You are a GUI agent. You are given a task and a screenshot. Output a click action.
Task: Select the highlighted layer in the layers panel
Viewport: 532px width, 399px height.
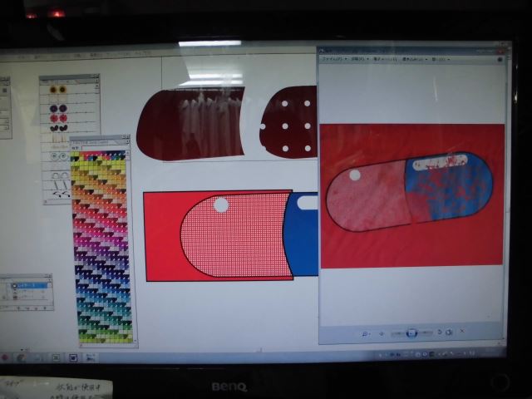click(x=29, y=285)
